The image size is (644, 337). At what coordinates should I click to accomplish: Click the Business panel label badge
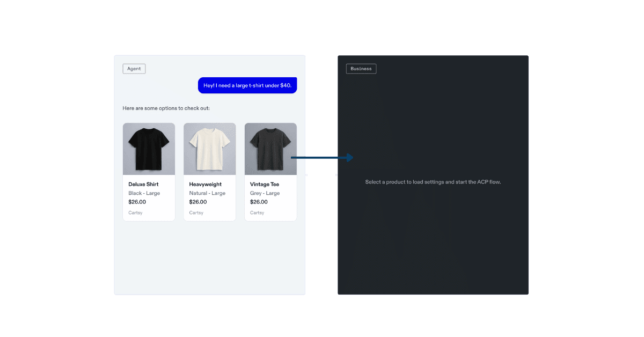click(x=361, y=69)
